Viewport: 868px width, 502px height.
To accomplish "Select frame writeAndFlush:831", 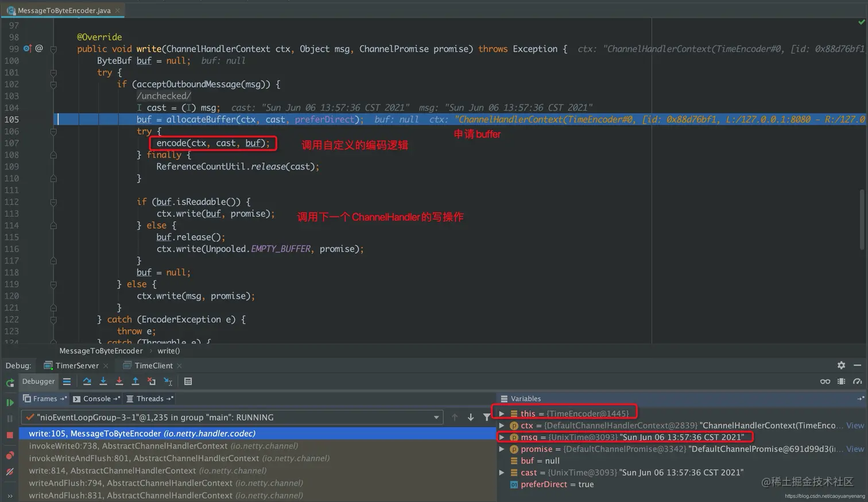I will tap(258, 495).
